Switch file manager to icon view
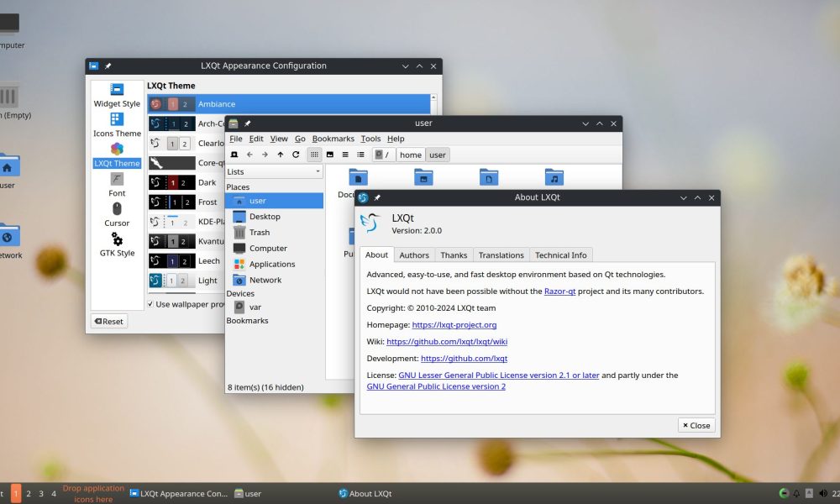The height and width of the screenshot is (504, 840). point(314,155)
